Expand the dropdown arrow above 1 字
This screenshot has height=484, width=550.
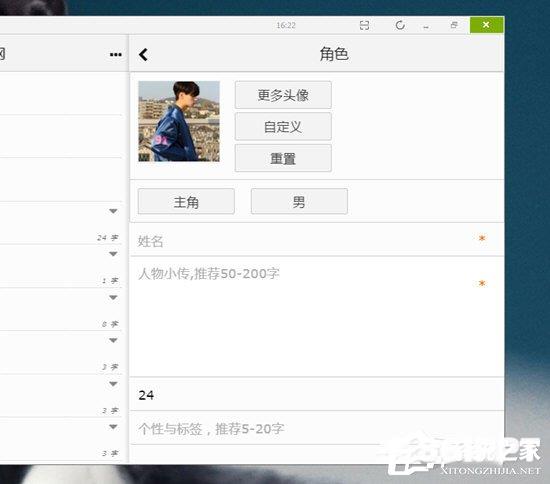[x=113, y=254]
